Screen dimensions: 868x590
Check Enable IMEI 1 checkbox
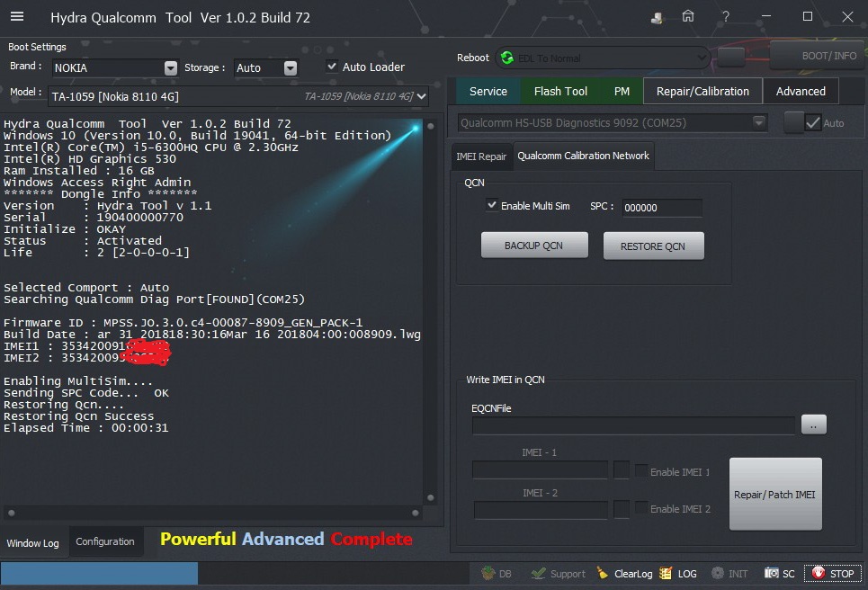click(641, 471)
